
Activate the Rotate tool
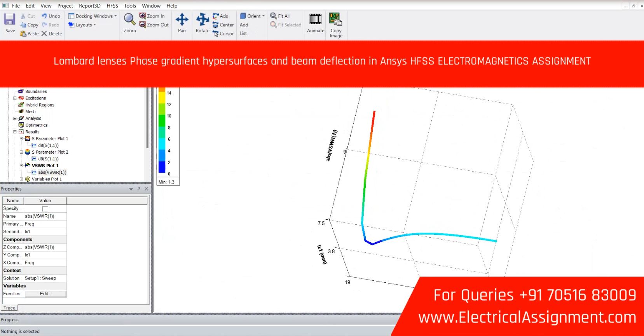pos(202,19)
